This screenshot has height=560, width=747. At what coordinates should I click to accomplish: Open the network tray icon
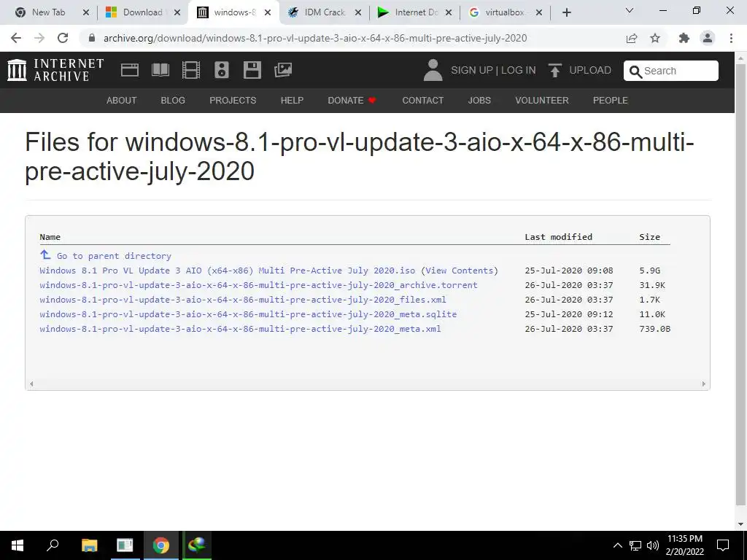click(635, 545)
